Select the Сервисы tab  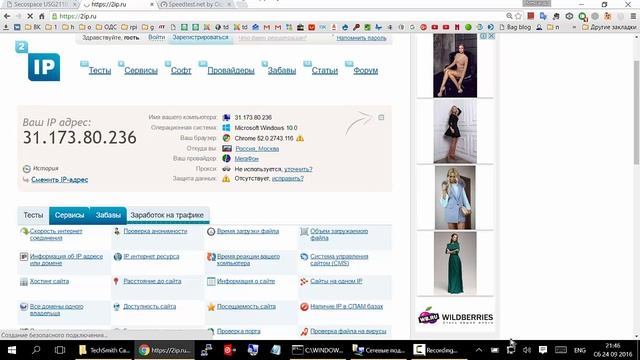click(69, 215)
